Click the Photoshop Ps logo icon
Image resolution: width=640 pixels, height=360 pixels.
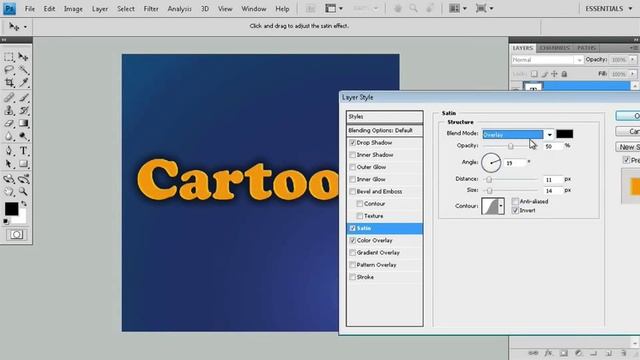pos(9,8)
